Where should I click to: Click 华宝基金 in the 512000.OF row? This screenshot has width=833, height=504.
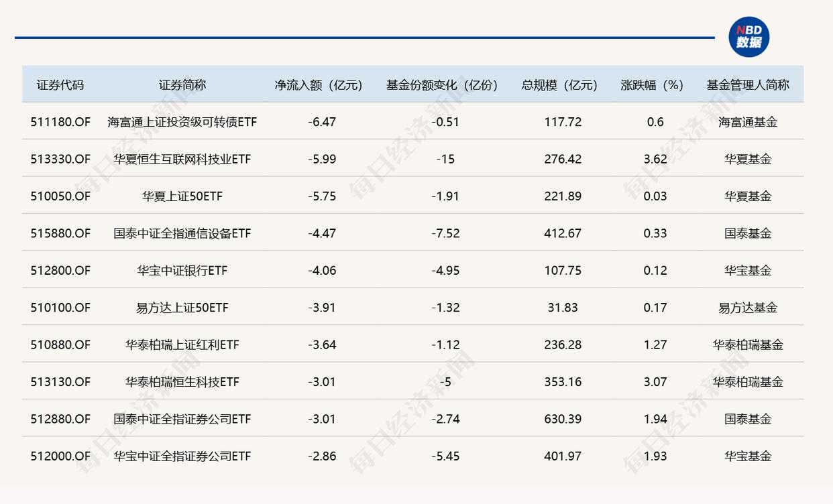(748, 456)
